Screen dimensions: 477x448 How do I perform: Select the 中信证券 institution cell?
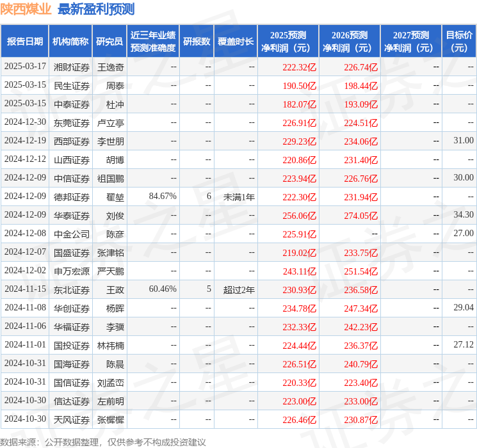72,179
